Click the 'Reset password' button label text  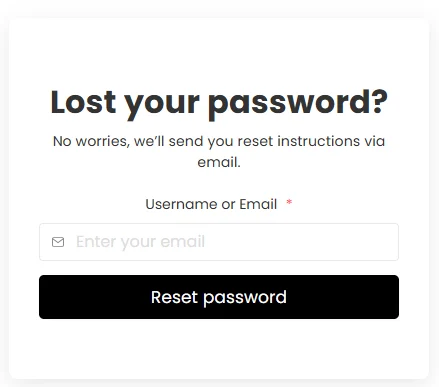click(219, 297)
